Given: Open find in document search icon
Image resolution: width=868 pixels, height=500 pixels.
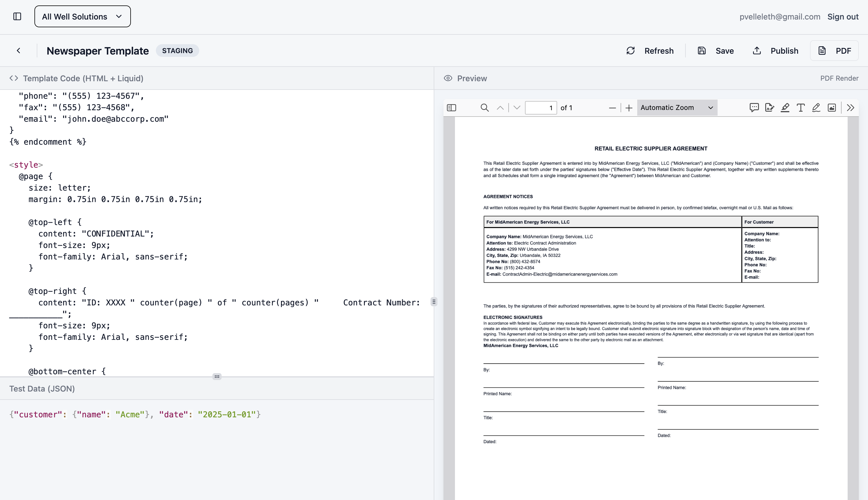Looking at the screenshot, I should click(x=485, y=108).
